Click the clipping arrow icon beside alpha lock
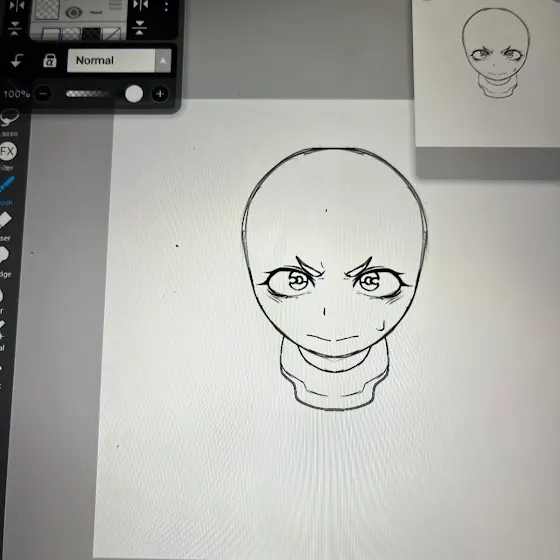The image size is (560, 560). click(x=17, y=61)
